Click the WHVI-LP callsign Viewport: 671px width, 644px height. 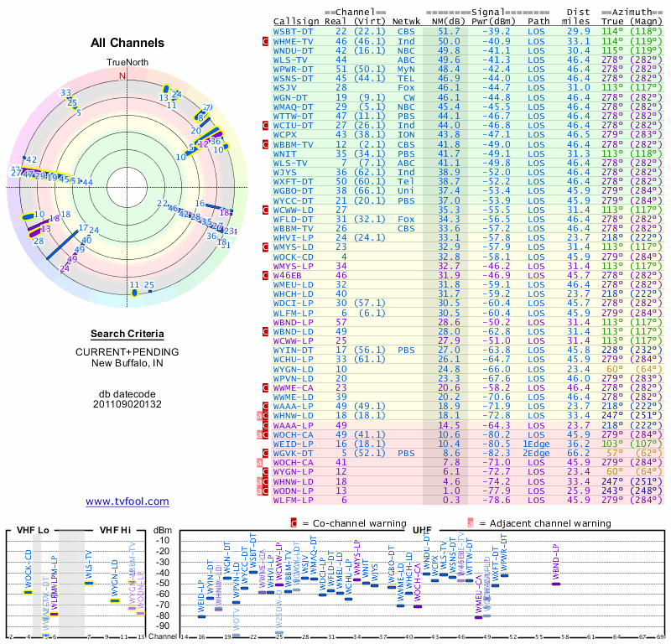point(293,237)
